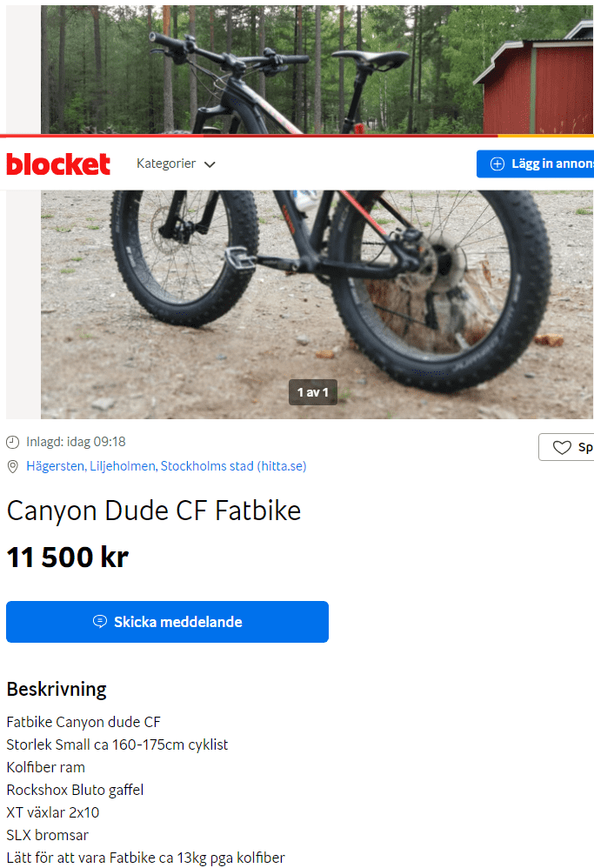
Task: Click the '1 av 1' image counter
Action: (313, 392)
